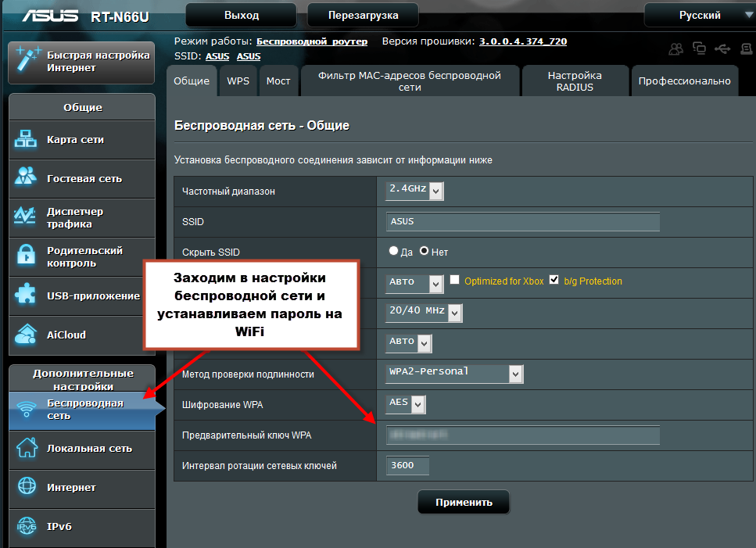Select the Да radio for Hide SSID
The width and height of the screenshot is (756, 548).
tap(393, 251)
